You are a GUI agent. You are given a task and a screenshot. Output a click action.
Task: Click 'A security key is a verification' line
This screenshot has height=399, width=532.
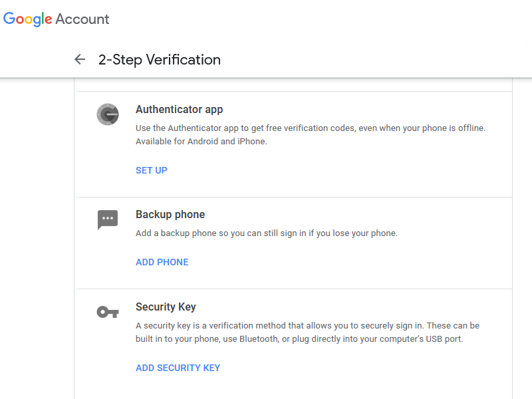tap(307, 326)
